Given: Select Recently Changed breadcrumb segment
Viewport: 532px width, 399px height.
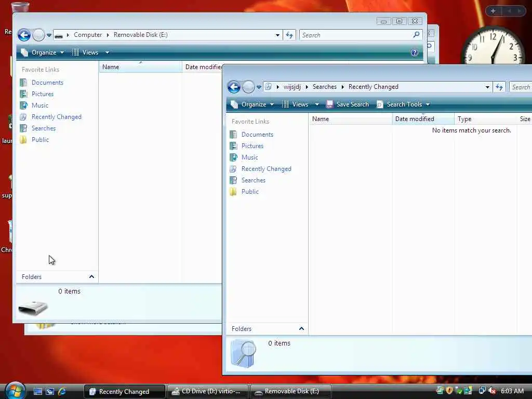Looking at the screenshot, I should pos(373,87).
